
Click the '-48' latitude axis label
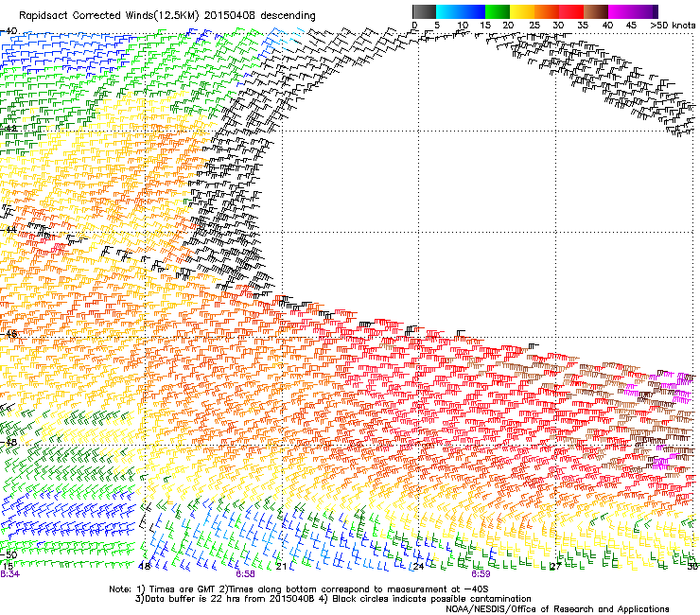coord(9,443)
